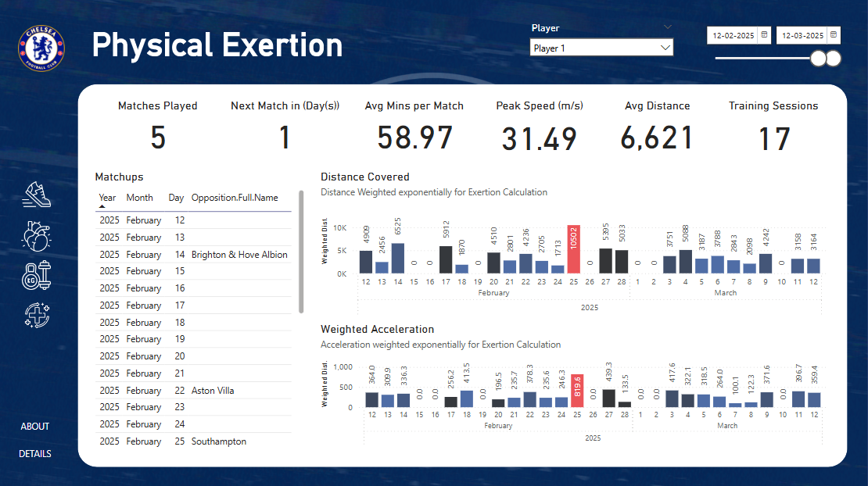The width and height of the screenshot is (868, 486).
Task: Click the Matchups table title
Action: [x=119, y=177]
